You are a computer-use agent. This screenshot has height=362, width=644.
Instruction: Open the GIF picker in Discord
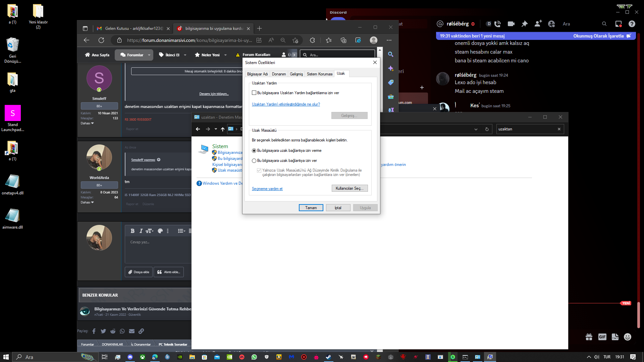pyautogui.click(x=602, y=337)
